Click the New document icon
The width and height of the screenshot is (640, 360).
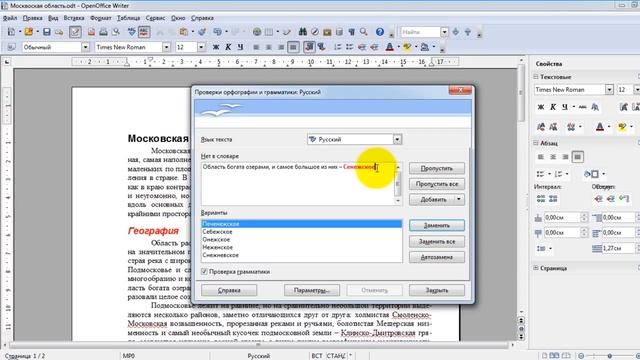coord(11,32)
